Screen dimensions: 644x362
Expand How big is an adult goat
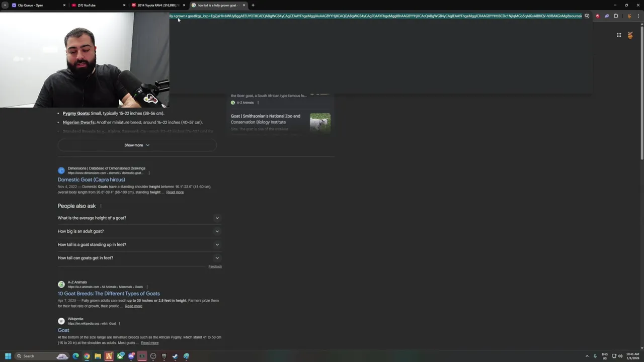(x=139, y=231)
